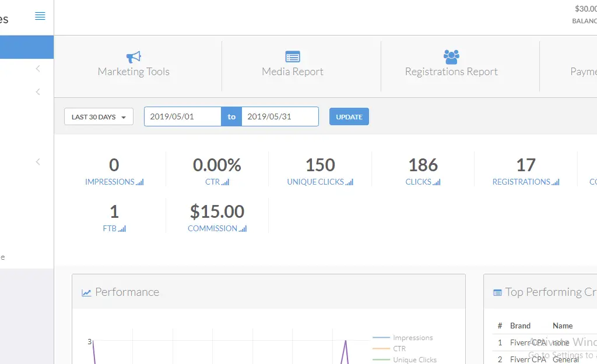
Task: Click the chart icon beside FTB
Action: pos(122,229)
